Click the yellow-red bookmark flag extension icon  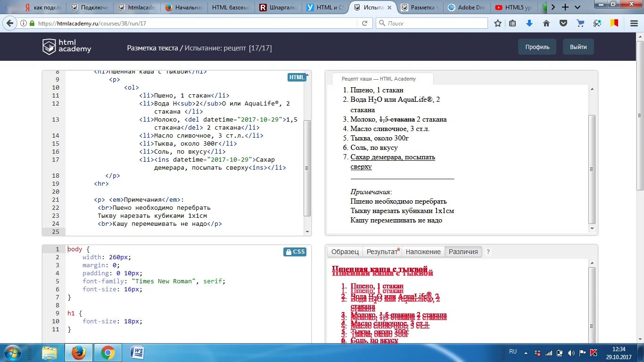(x=614, y=23)
